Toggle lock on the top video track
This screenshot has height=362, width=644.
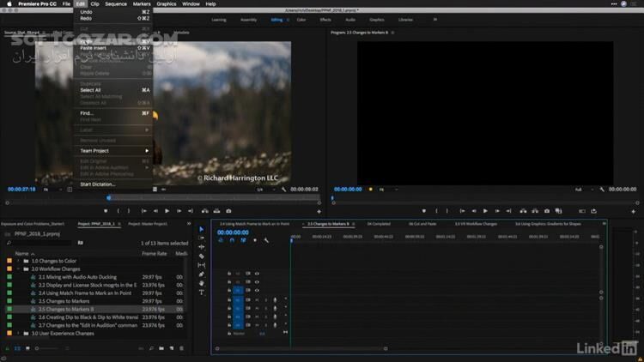(229, 274)
